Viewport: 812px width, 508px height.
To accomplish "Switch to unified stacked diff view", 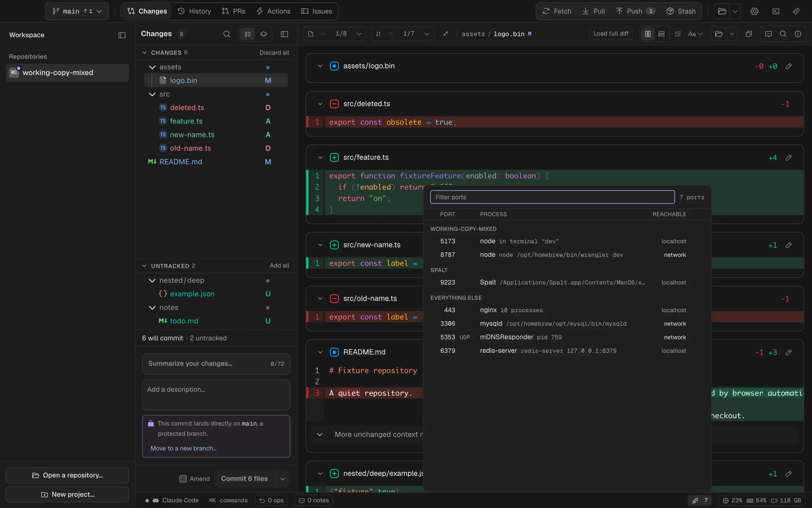I will point(661,34).
